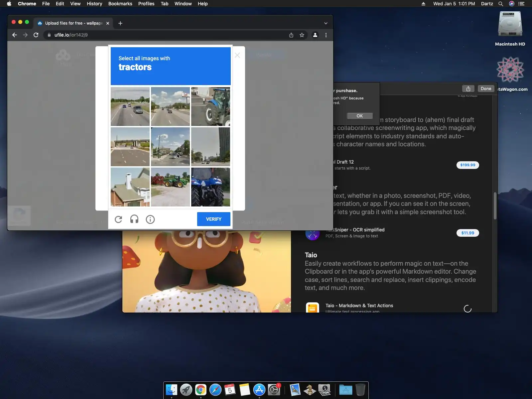Open the View menu
The height and width of the screenshot is (399, 532).
coord(75,4)
